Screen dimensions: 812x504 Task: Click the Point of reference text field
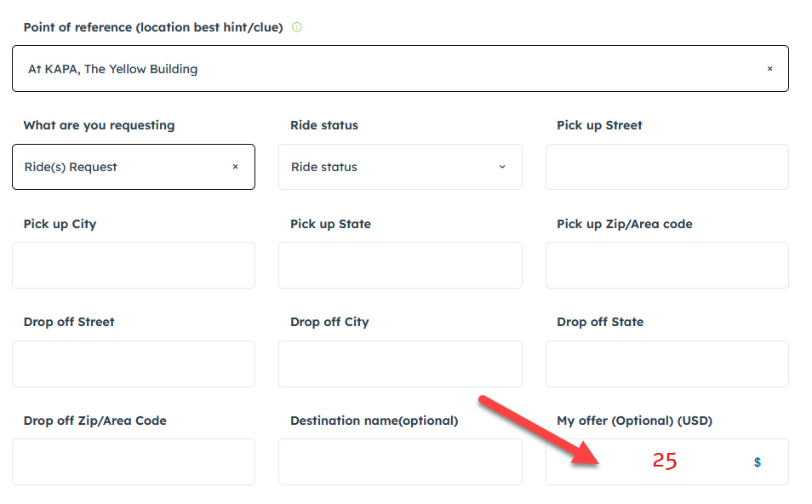pyautogui.click(x=383, y=69)
